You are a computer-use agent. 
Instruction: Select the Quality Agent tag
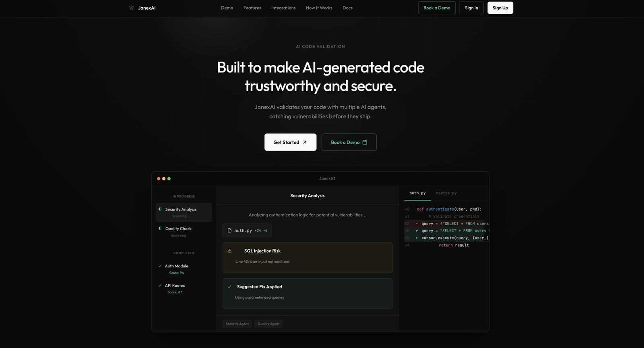(268, 324)
